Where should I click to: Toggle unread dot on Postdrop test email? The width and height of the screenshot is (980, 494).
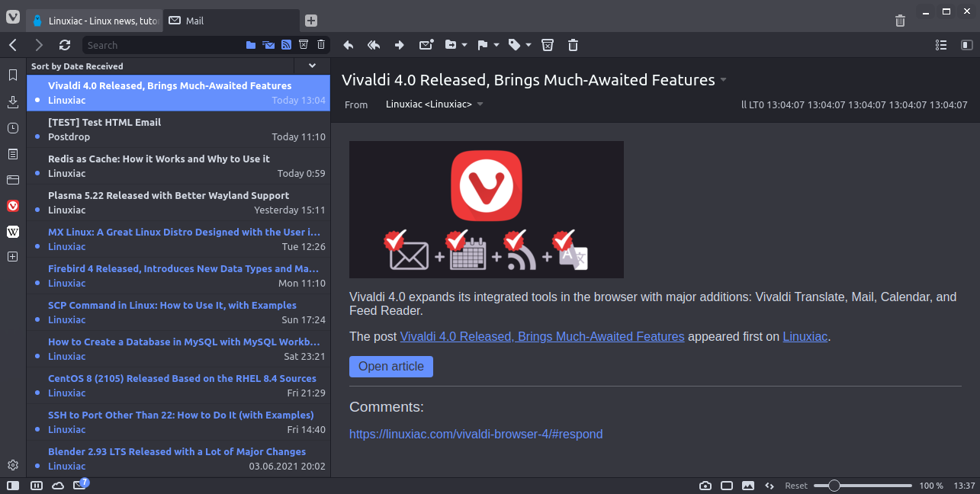pyautogui.click(x=37, y=137)
